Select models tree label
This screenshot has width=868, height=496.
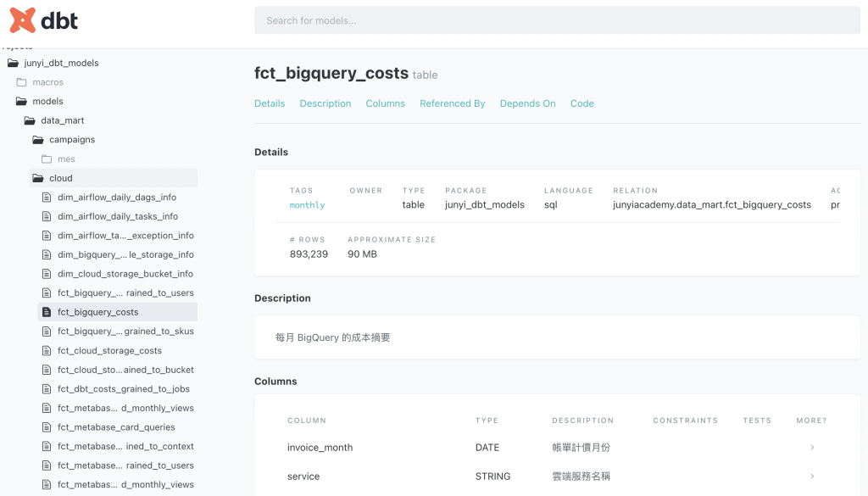(x=47, y=101)
